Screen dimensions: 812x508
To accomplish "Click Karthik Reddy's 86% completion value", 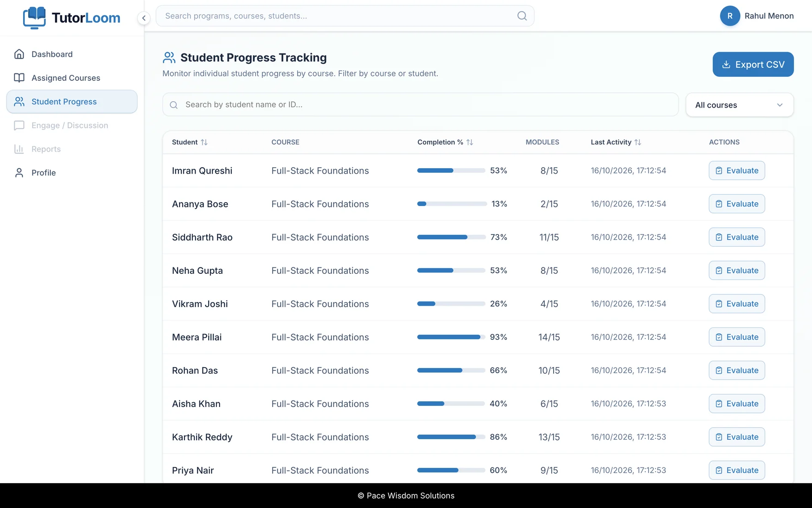I will tap(498, 437).
